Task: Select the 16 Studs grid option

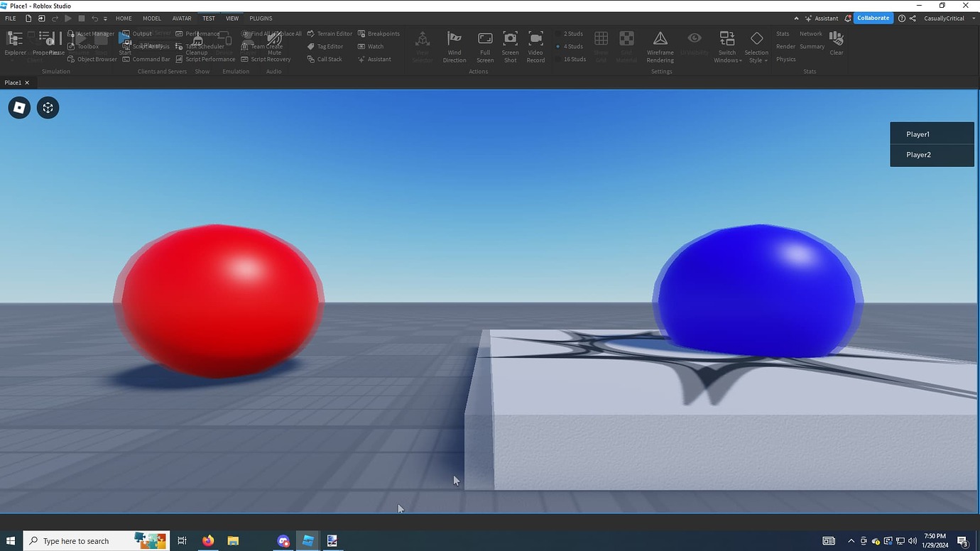Action: coord(574,59)
